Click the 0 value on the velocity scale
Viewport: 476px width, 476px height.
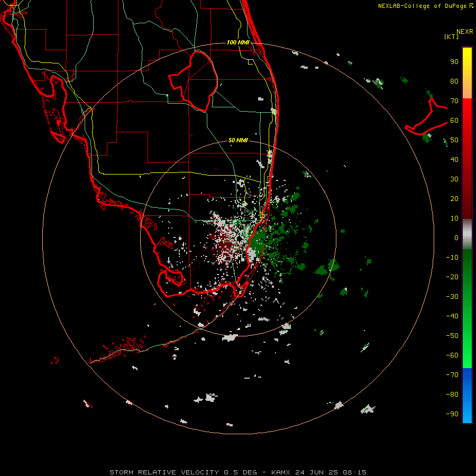click(x=456, y=237)
